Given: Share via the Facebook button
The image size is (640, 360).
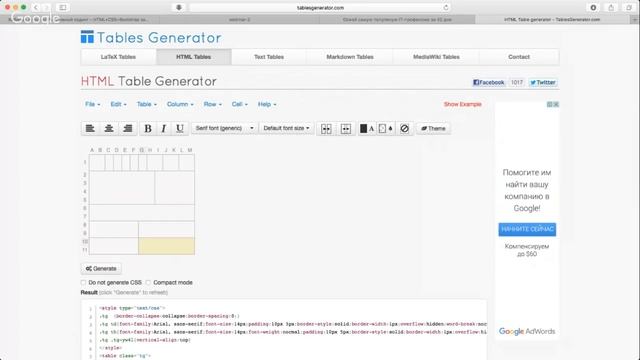Looking at the screenshot, I should click(488, 82).
